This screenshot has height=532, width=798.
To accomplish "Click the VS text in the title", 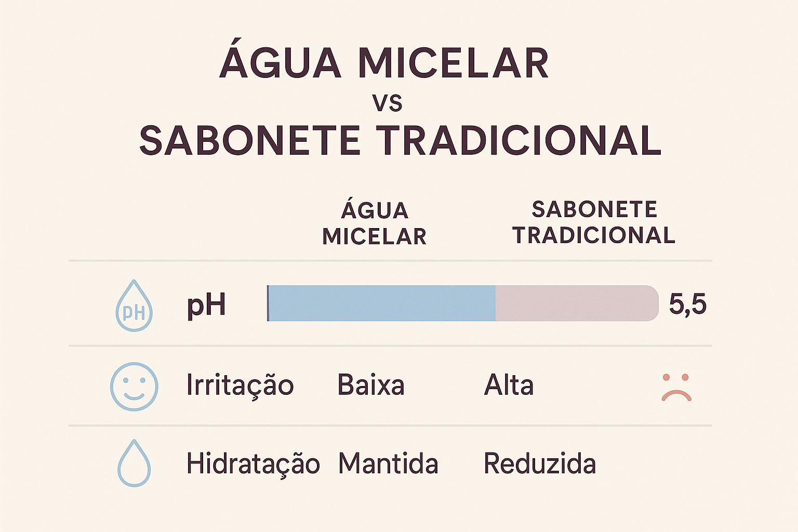I will [x=388, y=103].
